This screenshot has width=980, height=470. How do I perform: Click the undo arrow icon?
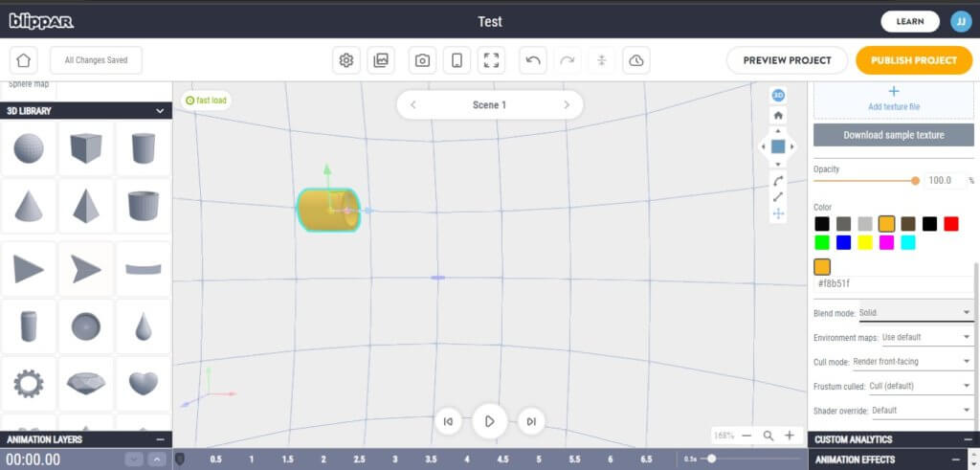[x=533, y=60]
